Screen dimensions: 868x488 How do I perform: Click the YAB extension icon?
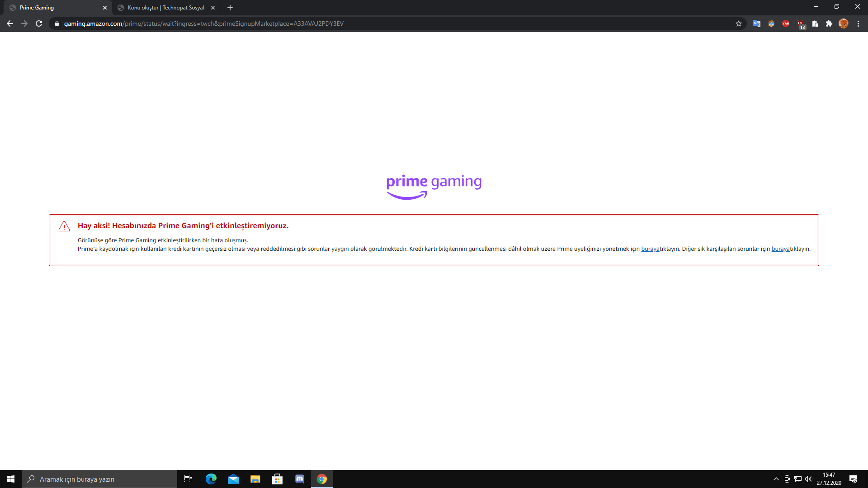[786, 23]
